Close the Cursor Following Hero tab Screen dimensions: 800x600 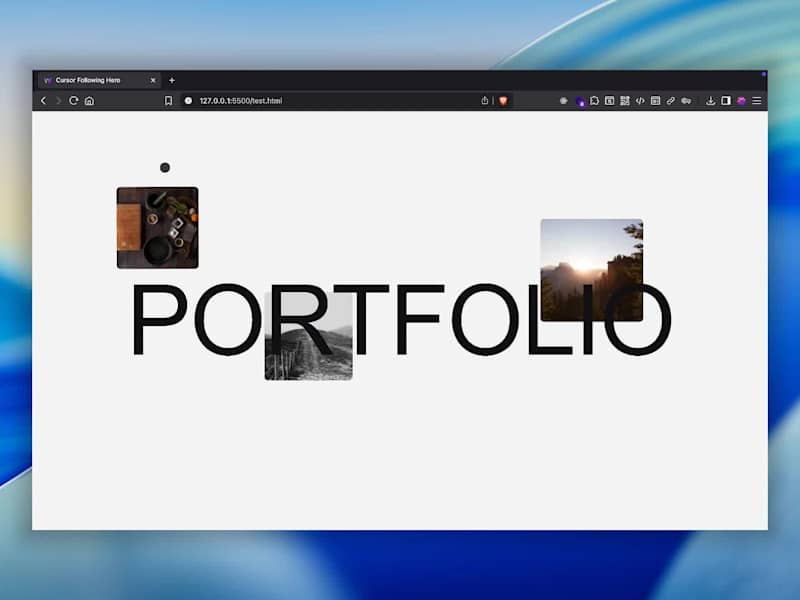click(153, 80)
